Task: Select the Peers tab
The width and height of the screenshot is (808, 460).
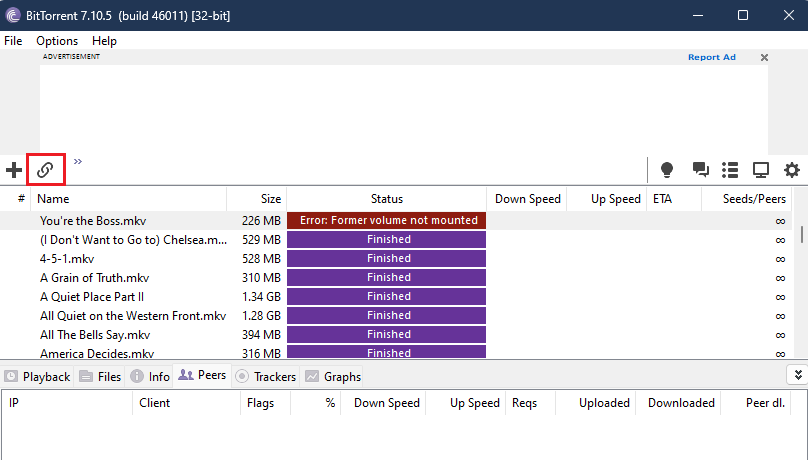Action: point(202,375)
